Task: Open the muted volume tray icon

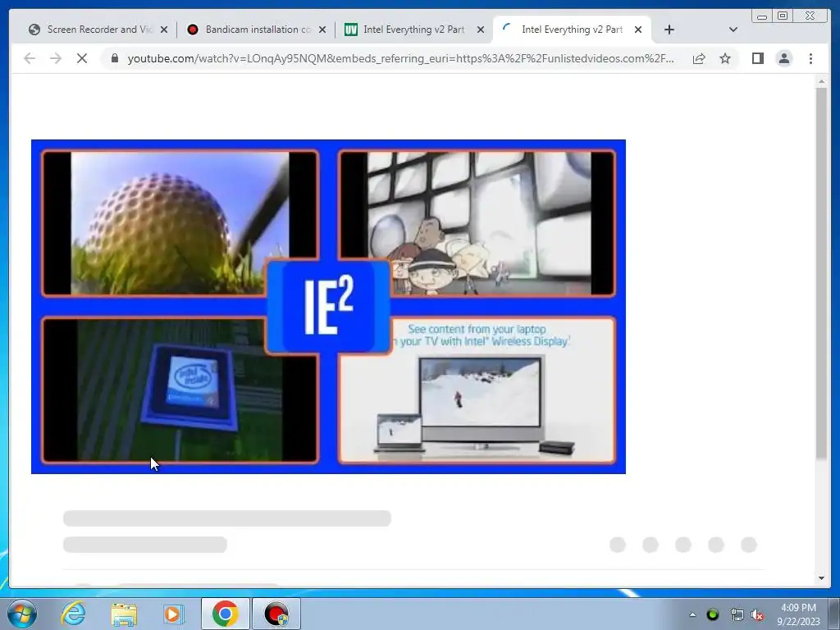Action: click(x=757, y=614)
